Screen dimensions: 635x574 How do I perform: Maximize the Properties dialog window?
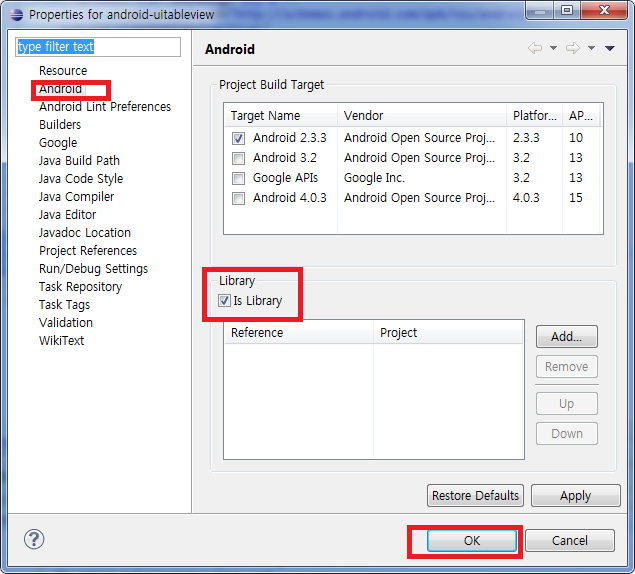(567, 10)
